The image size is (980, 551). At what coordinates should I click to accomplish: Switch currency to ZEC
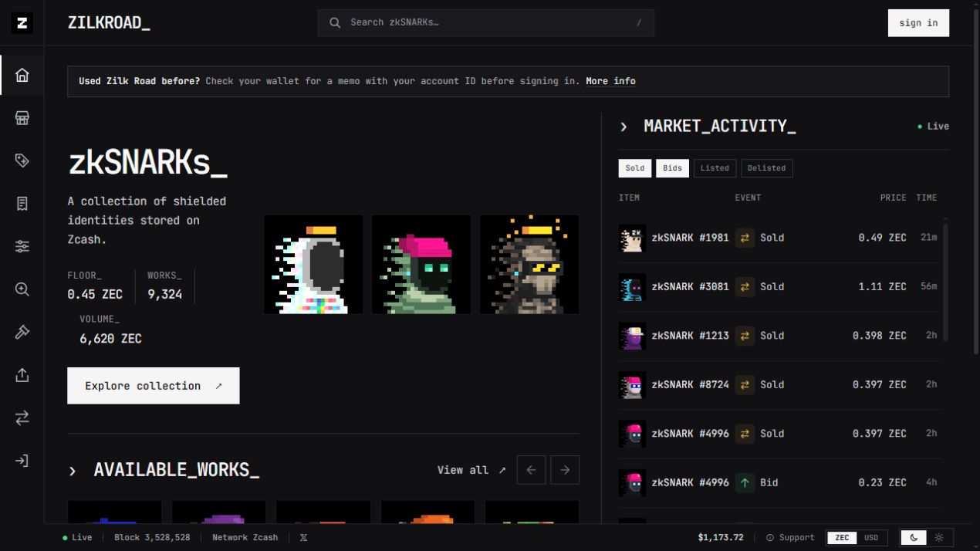tap(842, 538)
